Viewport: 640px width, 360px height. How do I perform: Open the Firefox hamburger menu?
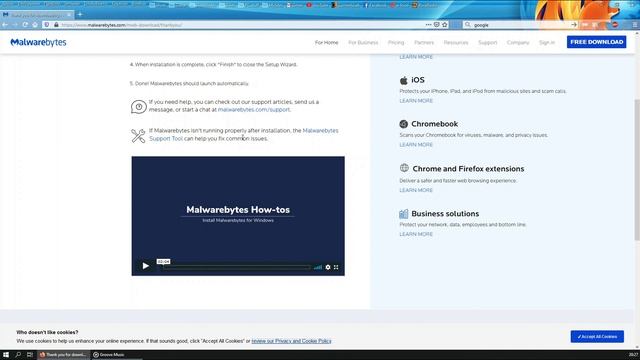tap(635, 25)
